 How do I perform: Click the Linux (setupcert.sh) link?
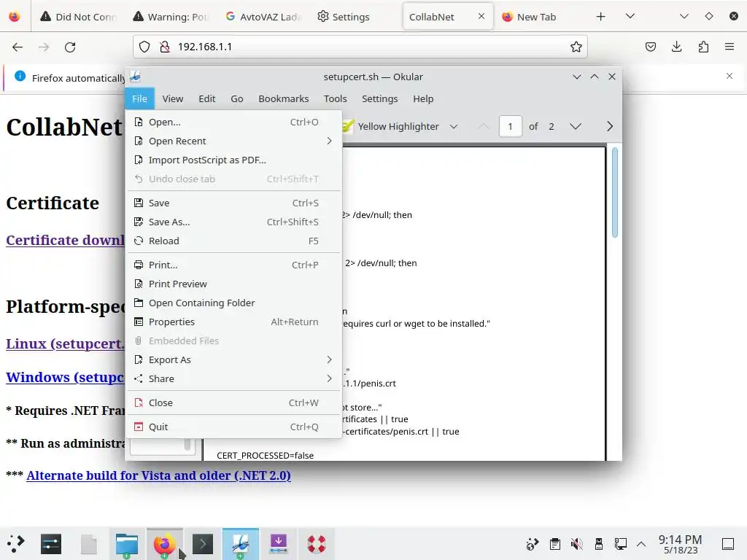point(65,343)
